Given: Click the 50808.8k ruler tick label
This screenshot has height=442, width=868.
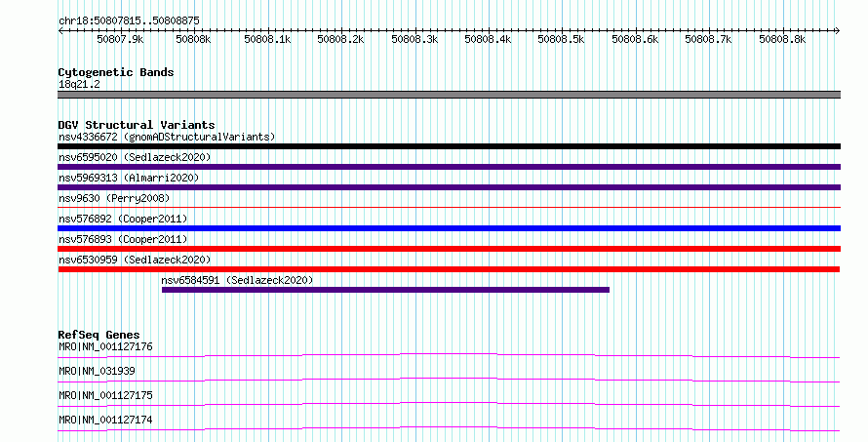Looking at the screenshot, I should click(x=782, y=39).
